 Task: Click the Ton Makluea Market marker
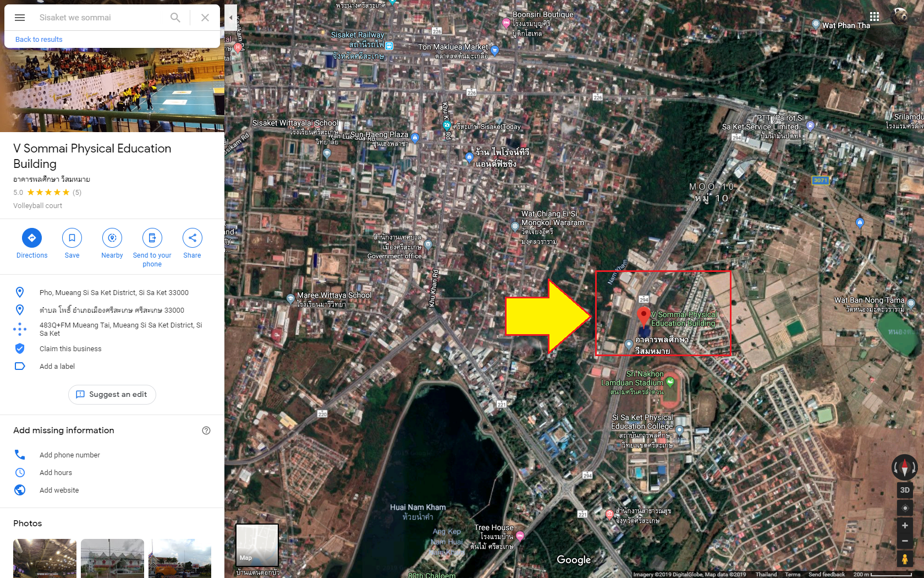(x=494, y=50)
